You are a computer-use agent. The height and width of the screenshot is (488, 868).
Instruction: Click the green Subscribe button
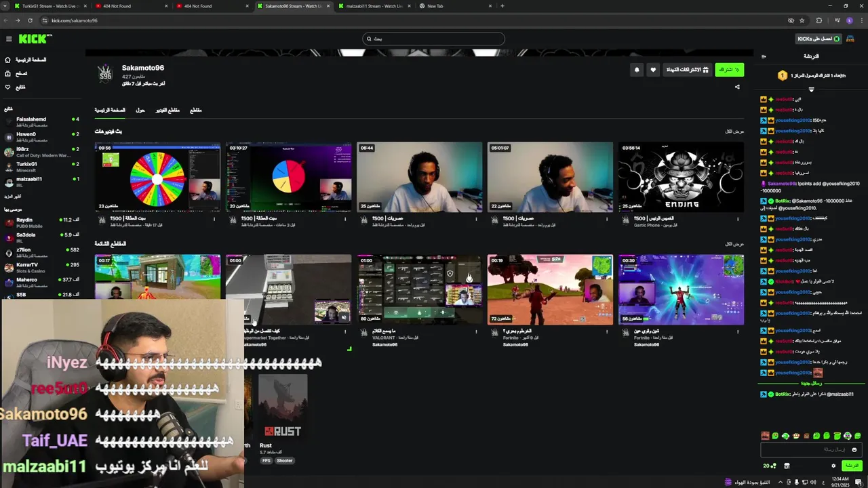[729, 70]
